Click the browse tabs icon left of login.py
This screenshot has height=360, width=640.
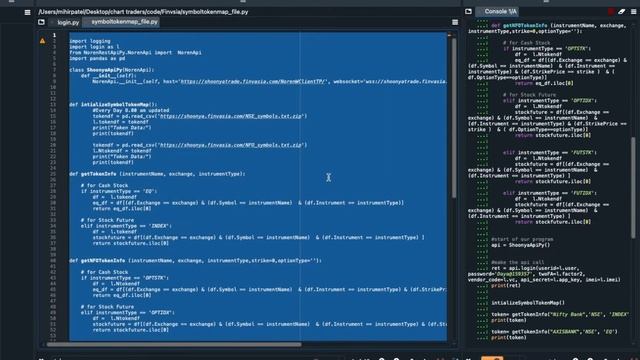[x=41, y=22]
